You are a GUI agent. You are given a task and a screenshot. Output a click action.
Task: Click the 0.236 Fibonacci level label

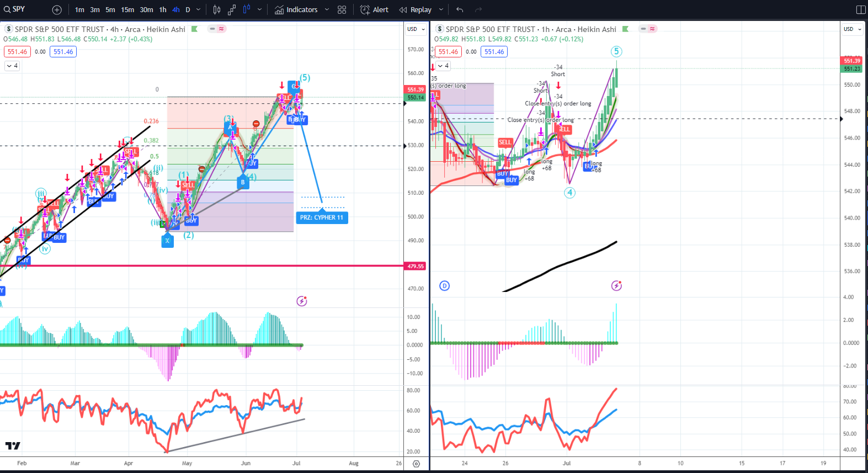pos(151,121)
